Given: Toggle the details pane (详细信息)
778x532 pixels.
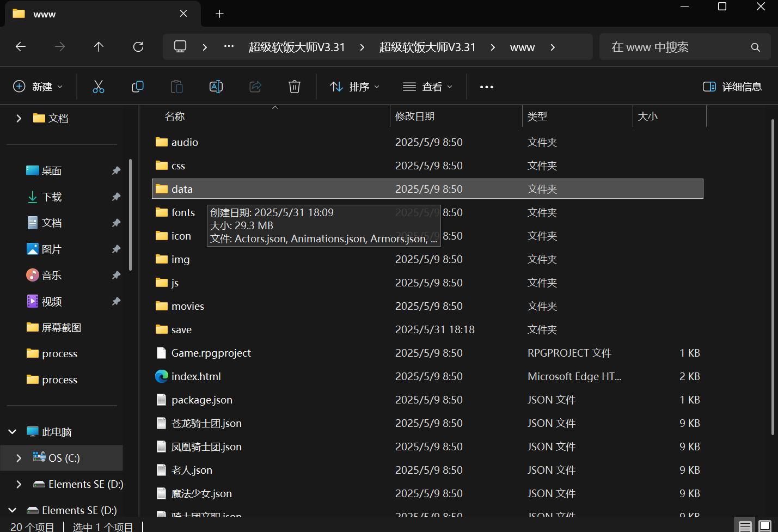Looking at the screenshot, I should [732, 87].
